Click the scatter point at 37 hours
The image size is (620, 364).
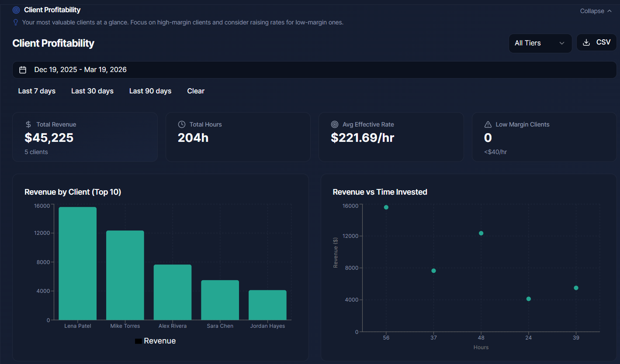(433, 271)
